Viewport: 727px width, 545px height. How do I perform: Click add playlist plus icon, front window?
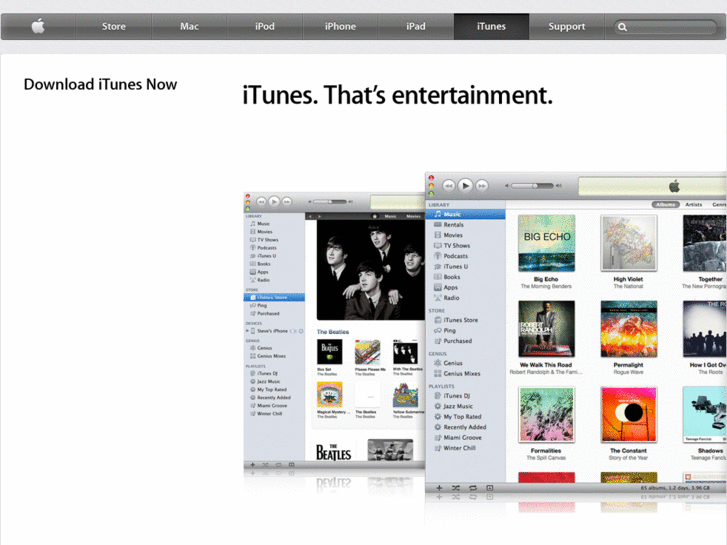[x=439, y=488]
